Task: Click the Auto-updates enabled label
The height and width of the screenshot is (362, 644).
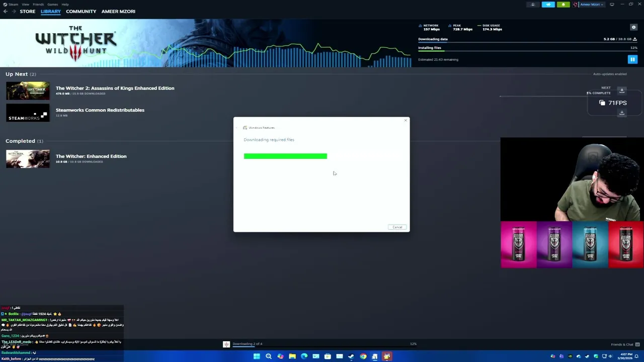Action: click(x=610, y=74)
